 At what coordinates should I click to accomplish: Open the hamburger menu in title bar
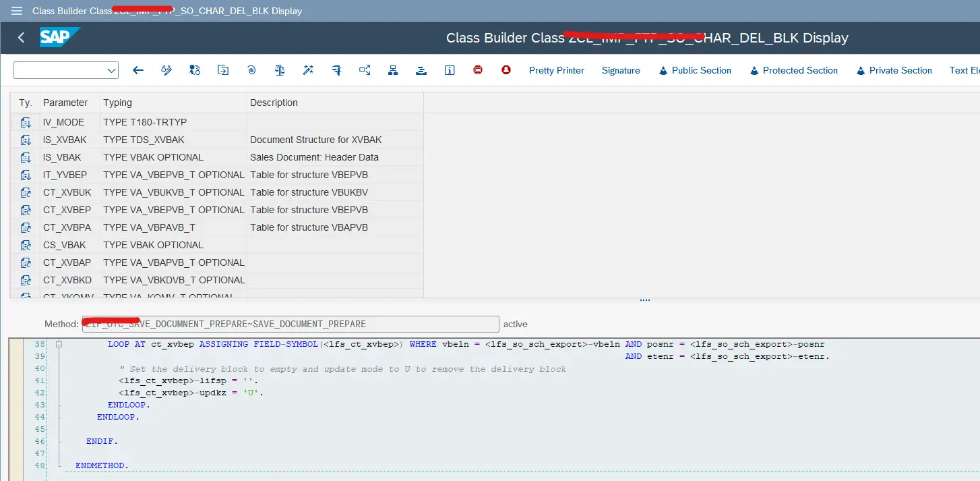pyautogui.click(x=17, y=11)
